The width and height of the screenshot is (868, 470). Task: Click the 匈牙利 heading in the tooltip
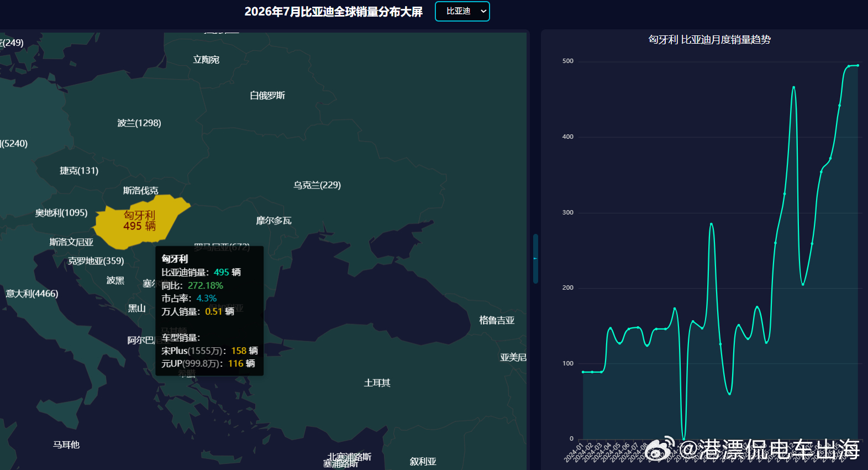[x=175, y=259]
